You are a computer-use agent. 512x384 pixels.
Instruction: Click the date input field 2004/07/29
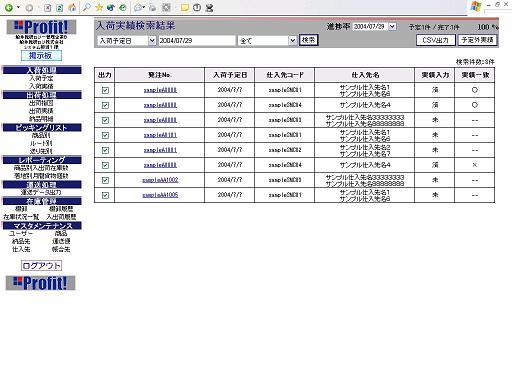tap(197, 41)
